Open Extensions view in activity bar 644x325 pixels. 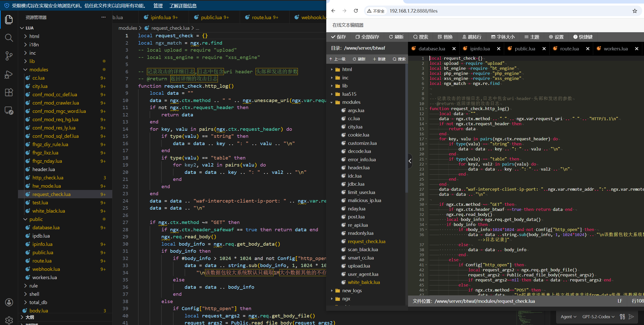coord(9,92)
